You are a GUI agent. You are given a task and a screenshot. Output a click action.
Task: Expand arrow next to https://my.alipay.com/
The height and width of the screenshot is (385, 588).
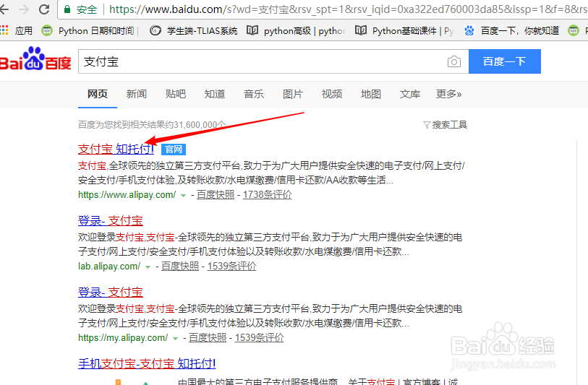click(x=175, y=339)
